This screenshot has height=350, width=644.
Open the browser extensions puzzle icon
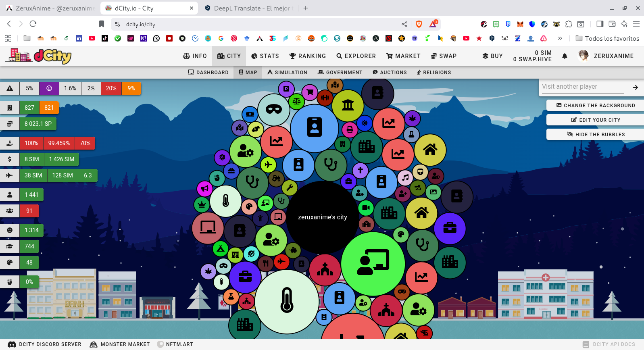pos(569,24)
